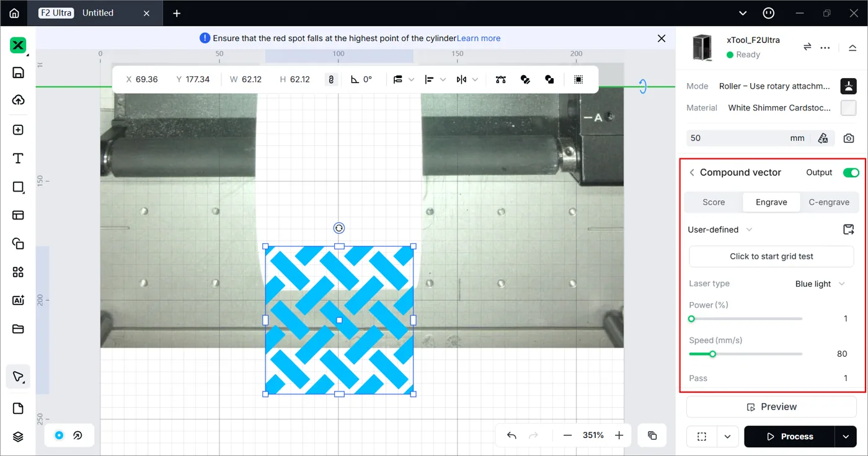Select the selection pointer tool
The height and width of the screenshot is (456, 868).
tap(18, 377)
